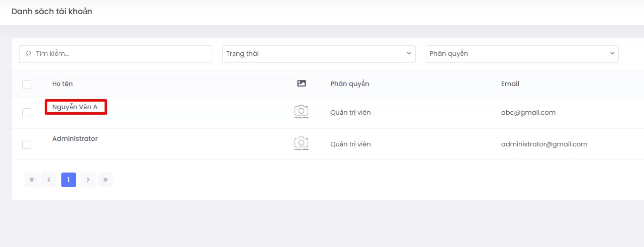The width and height of the screenshot is (644, 247).
Task: Click the Email column header
Action: [510, 84]
